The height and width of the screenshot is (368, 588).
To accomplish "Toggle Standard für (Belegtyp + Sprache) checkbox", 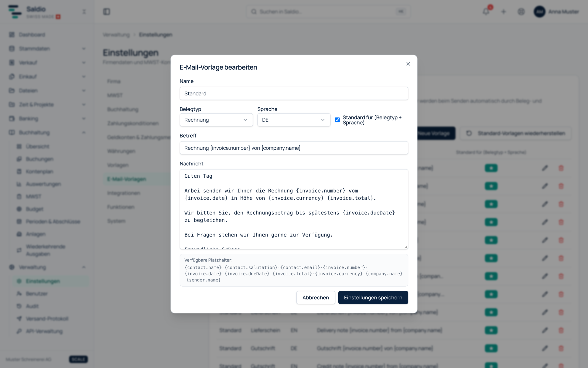I will 337,120.
